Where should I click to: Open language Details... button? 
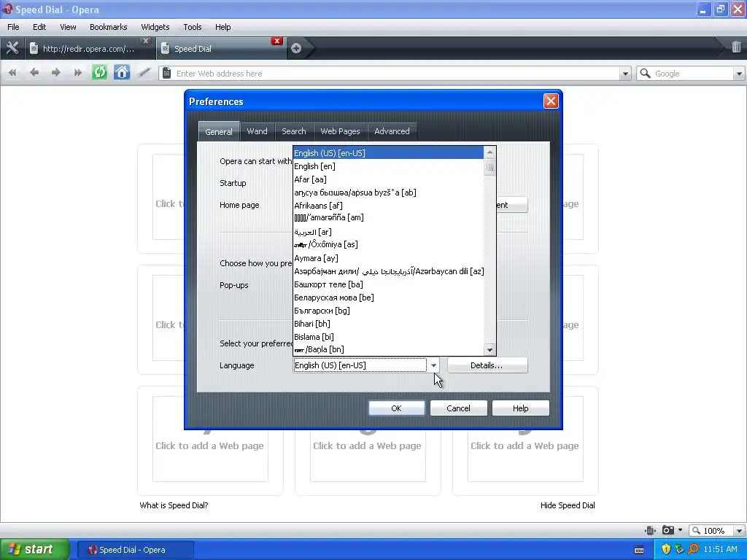(x=487, y=365)
